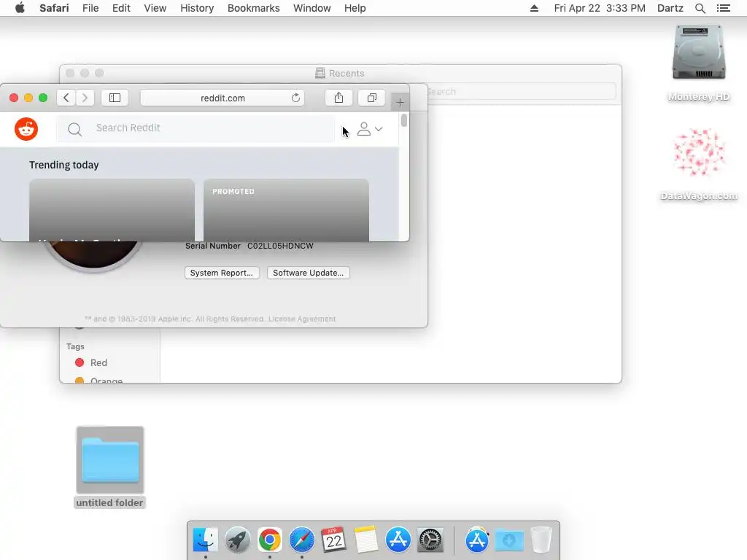Open the App Store icon right of the Dock divider
Screen dimensions: 747x560
click(477, 540)
